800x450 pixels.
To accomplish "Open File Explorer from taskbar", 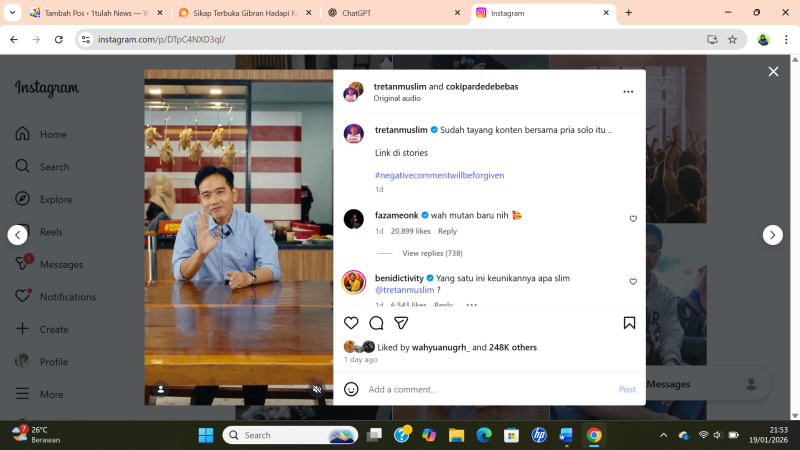I will click(456, 435).
